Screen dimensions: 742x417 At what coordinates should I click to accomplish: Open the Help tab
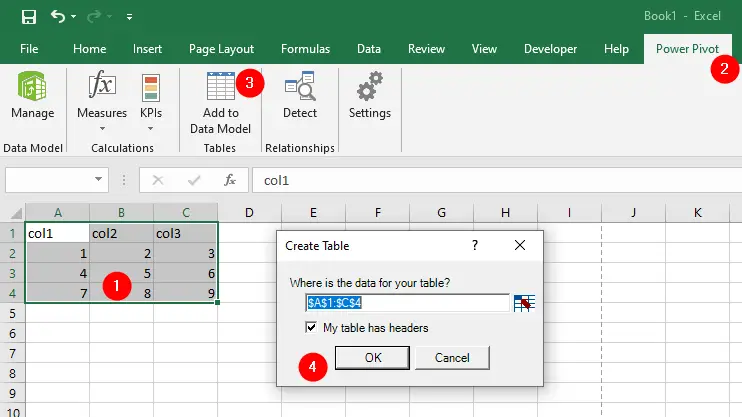click(616, 49)
